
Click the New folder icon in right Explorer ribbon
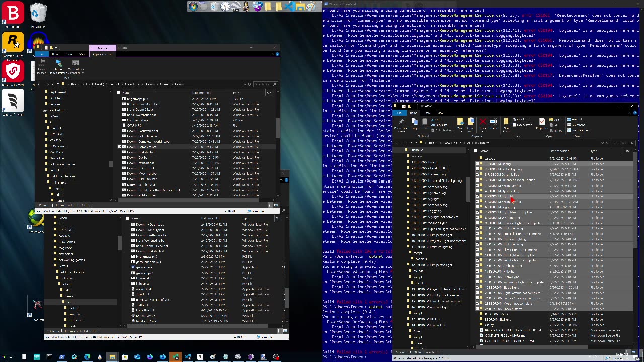click(x=506, y=123)
